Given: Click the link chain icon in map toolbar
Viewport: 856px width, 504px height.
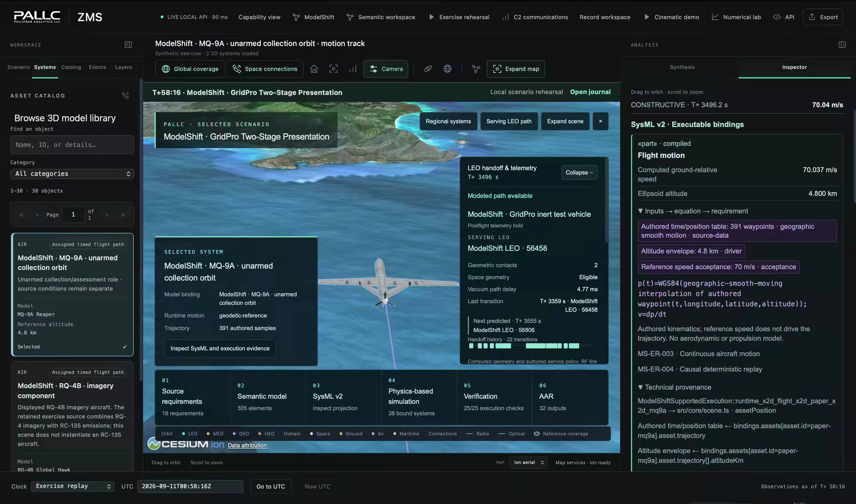Looking at the screenshot, I should click(428, 69).
